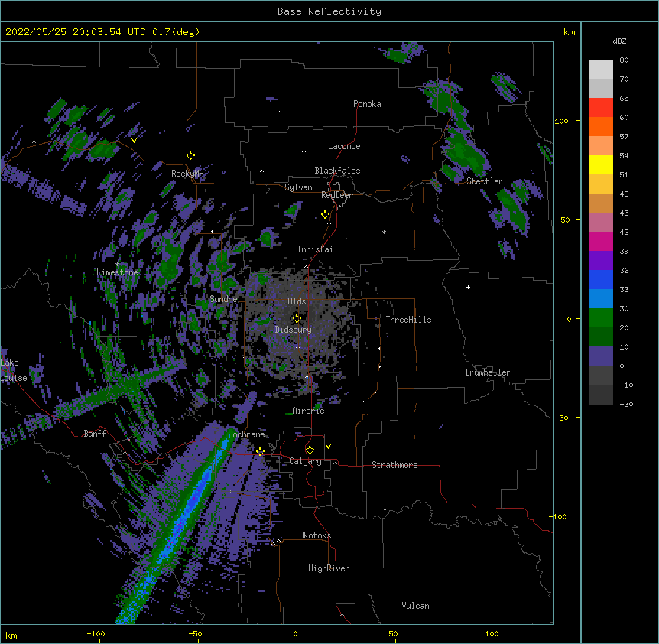This screenshot has width=659, height=644.
Task: Select the Stettler label
Action: coord(485,181)
